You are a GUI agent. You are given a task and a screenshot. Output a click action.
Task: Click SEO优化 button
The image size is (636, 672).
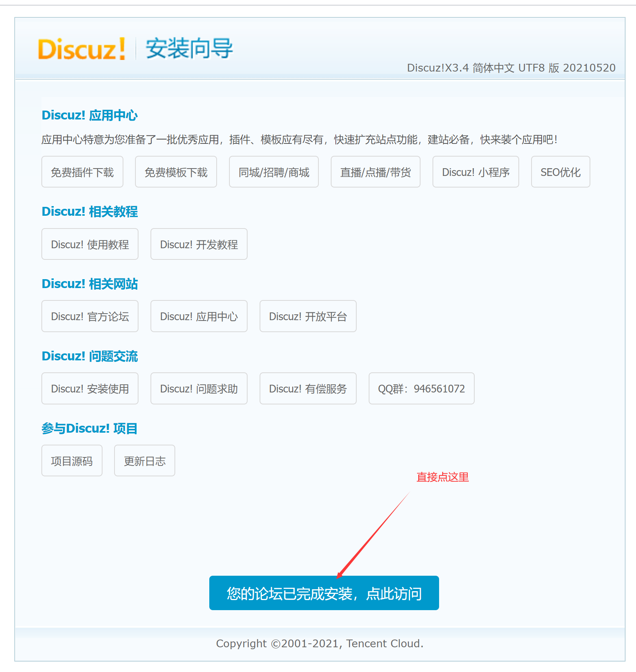(561, 172)
